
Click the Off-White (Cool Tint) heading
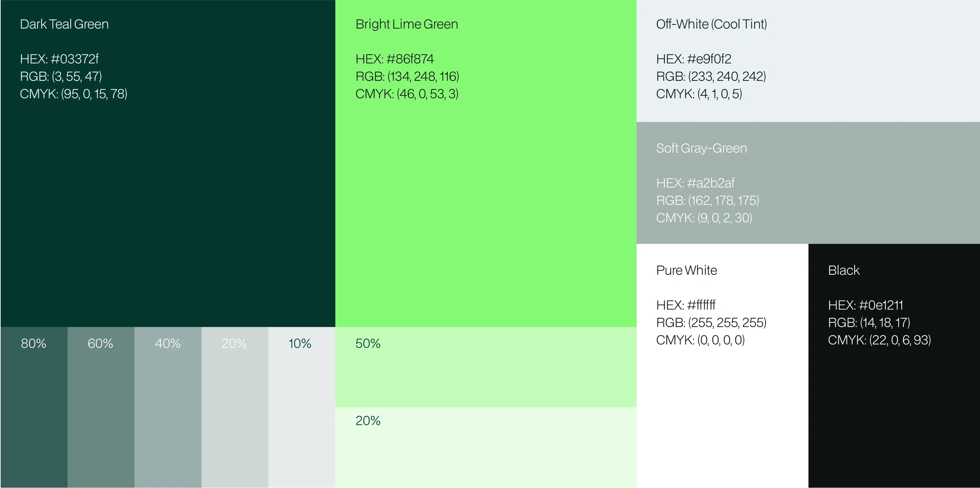711,24
